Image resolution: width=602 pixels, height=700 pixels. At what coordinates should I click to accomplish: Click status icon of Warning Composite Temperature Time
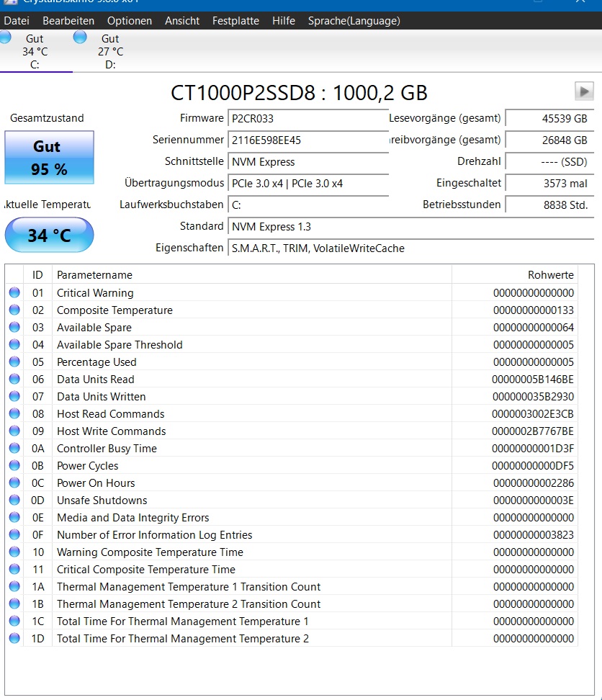[14, 552]
